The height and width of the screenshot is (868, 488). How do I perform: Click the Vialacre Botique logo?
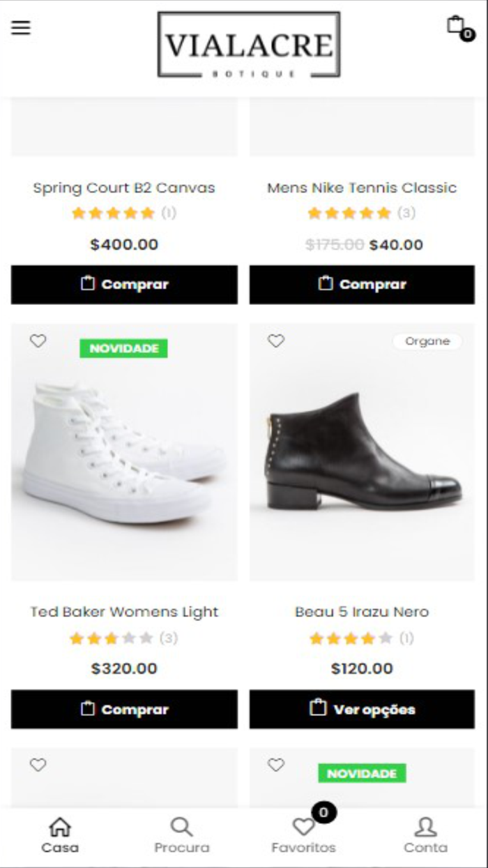(x=249, y=45)
